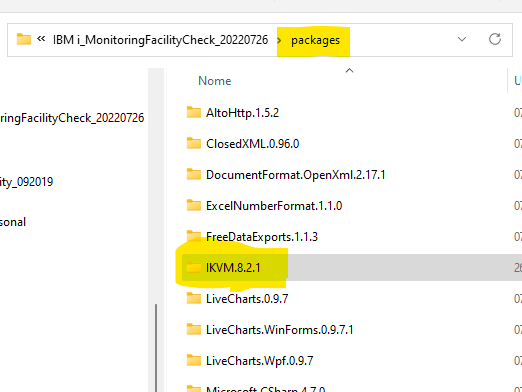Navigate to IBM i_MonitoringFacilityCheck_20220726 breadcrumb
522x392 pixels.
tap(160, 40)
